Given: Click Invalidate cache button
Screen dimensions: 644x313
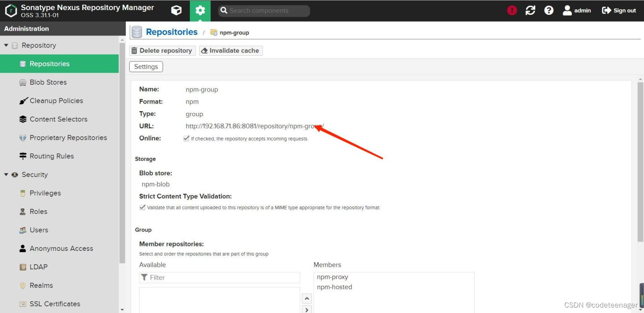Looking at the screenshot, I should 231,51.
